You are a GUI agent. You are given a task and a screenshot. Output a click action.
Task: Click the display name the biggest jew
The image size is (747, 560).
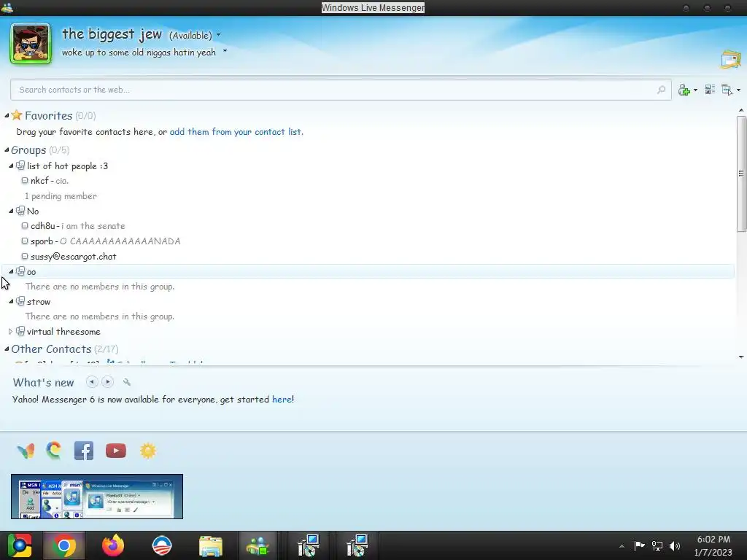(112, 34)
